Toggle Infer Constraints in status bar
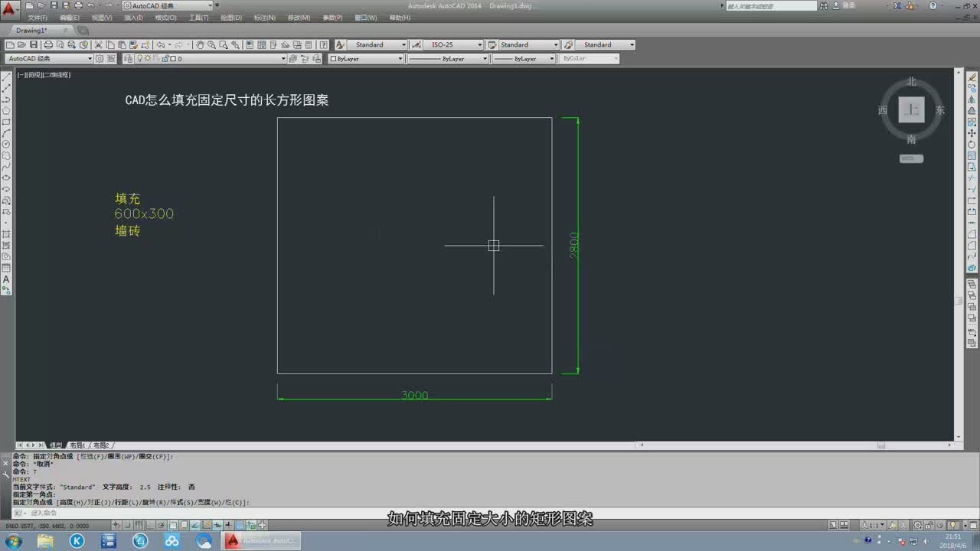 click(116, 525)
